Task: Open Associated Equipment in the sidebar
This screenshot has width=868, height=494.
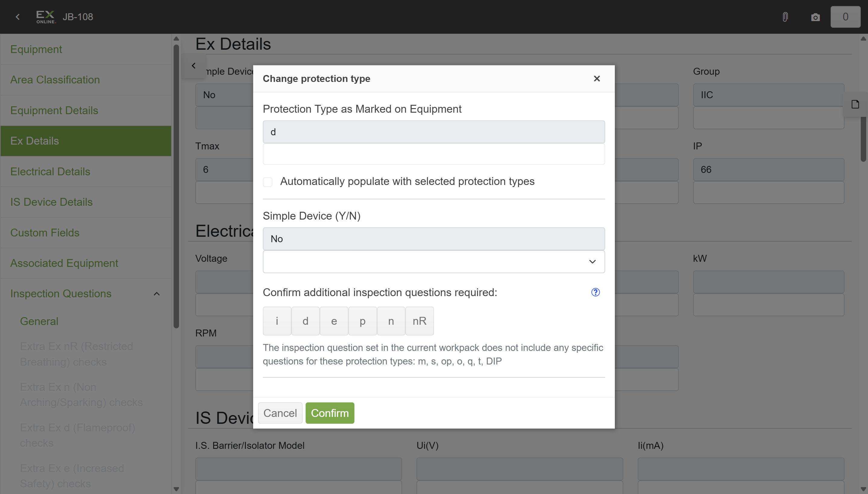Action: click(x=86, y=263)
